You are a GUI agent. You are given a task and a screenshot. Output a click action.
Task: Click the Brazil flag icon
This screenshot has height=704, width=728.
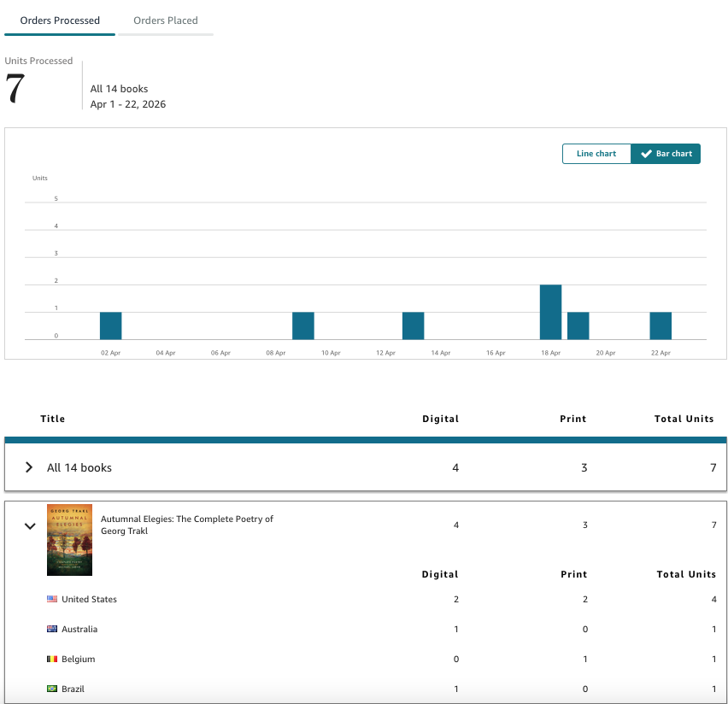(52, 689)
